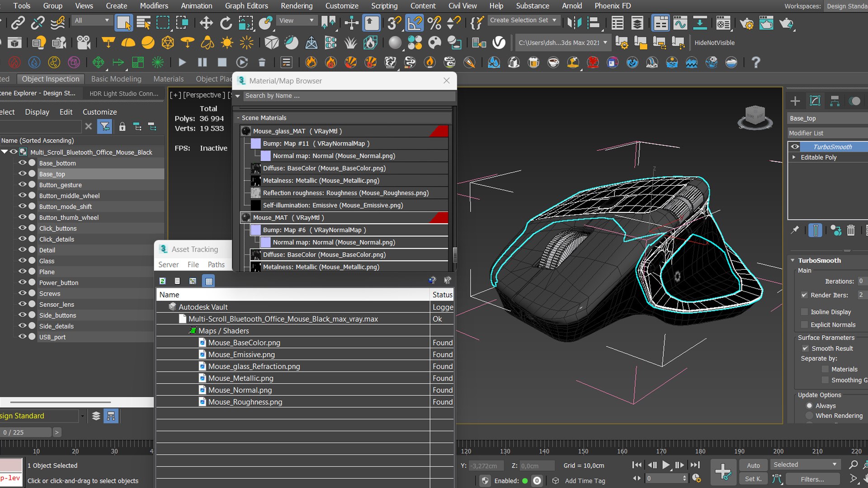The height and width of the screenshot is (488, 868).
Task: Toggle the Angle Snap icon
Action: [415, 23]
